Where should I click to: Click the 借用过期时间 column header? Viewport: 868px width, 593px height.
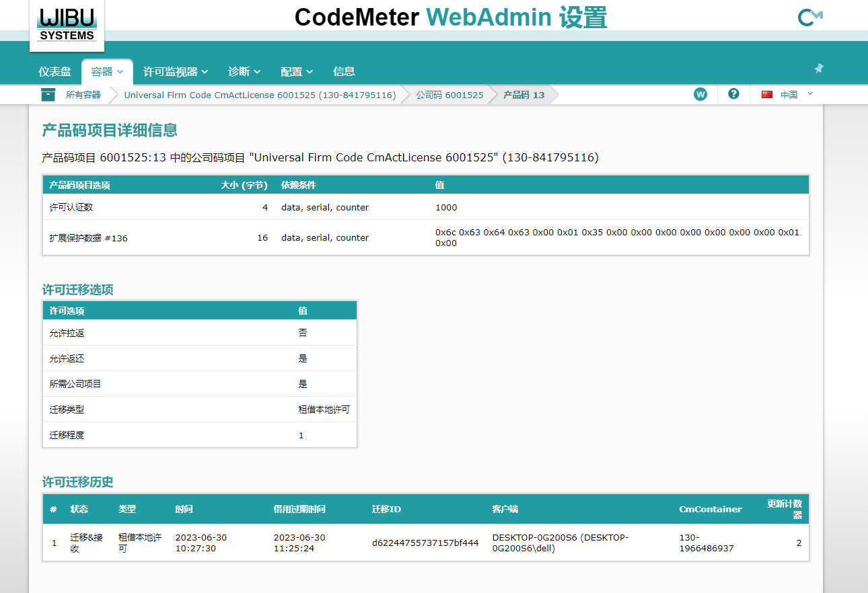299,509
